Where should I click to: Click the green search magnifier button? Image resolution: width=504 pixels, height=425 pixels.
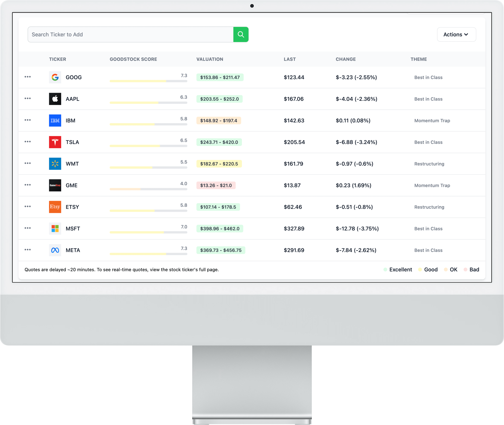point(241,34)
